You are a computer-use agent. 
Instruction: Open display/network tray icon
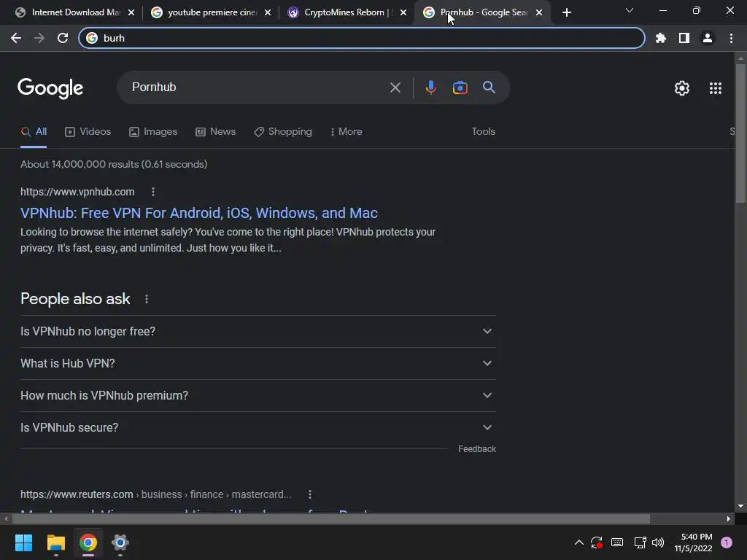tap(640, 542)
